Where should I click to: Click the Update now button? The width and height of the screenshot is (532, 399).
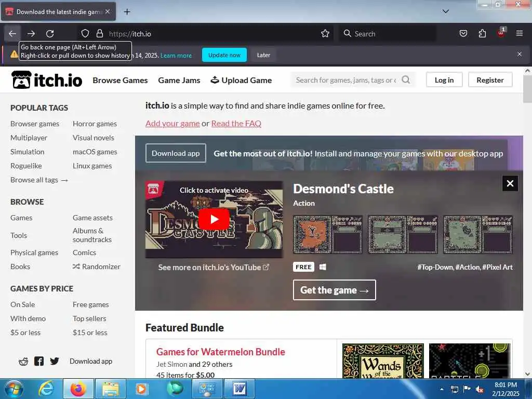224,55
